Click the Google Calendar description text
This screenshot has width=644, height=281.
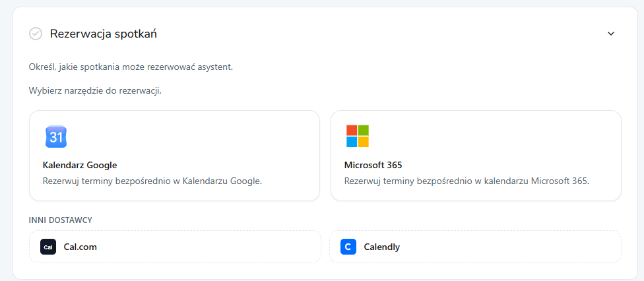(x=152, y=181)
